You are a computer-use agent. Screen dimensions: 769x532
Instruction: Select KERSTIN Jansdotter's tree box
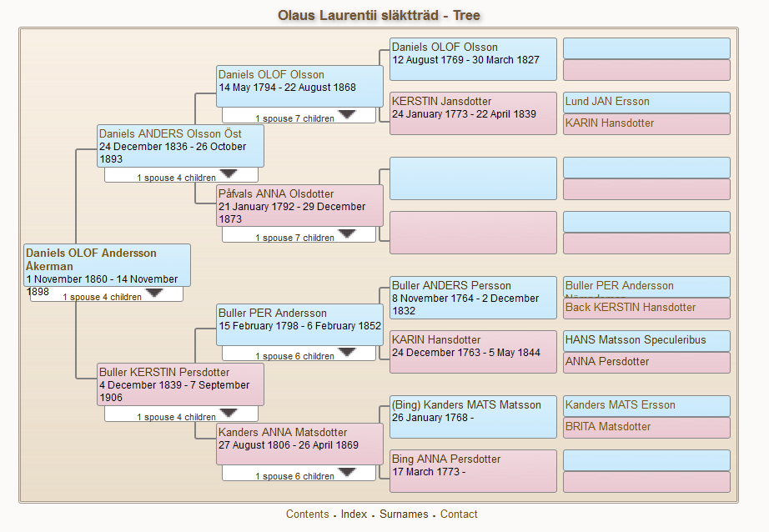click(441, 102)
